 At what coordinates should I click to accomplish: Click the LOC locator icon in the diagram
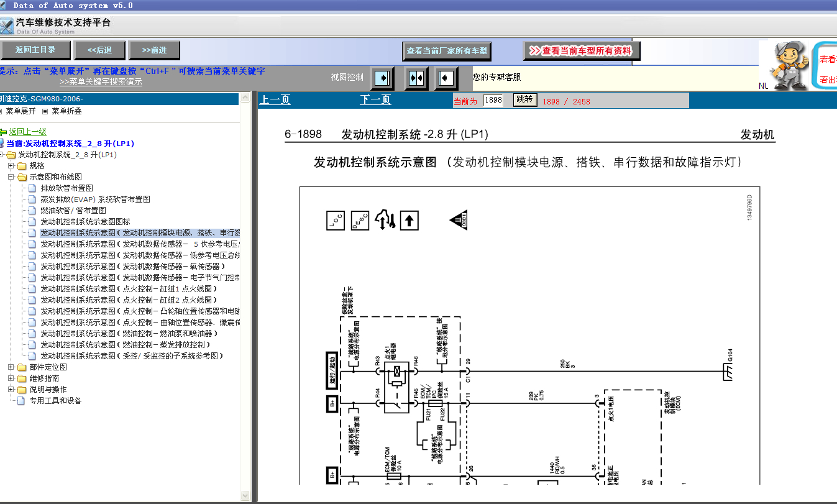(x=336, y=220)
